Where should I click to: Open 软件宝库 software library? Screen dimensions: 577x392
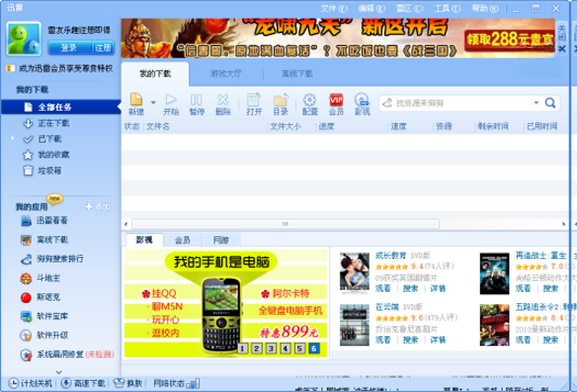[44, 316]
